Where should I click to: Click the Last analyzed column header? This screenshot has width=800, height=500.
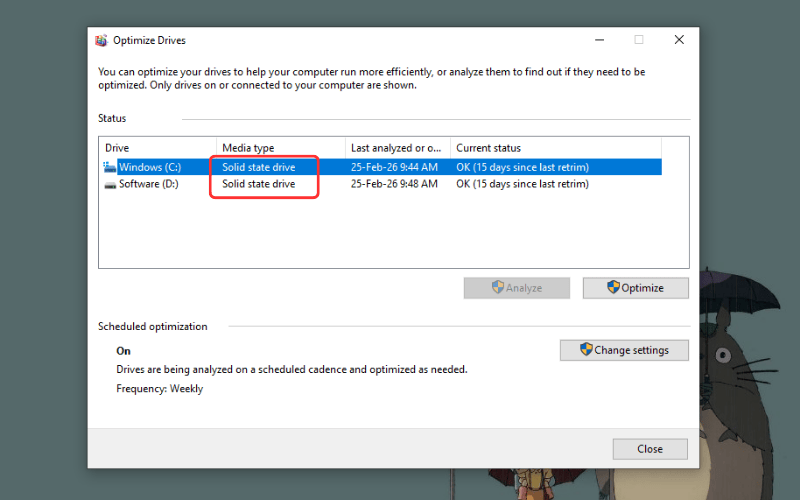point(397,148)
